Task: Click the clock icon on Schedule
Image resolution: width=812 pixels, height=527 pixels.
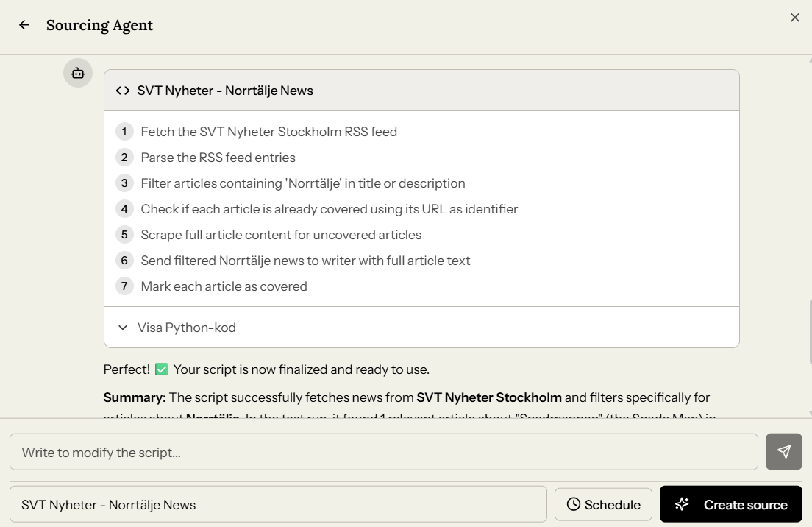Action: coord(574,504)
